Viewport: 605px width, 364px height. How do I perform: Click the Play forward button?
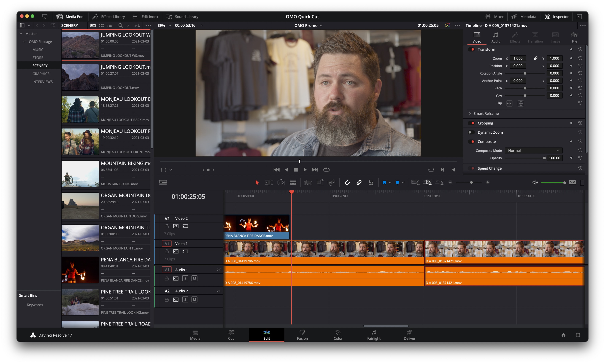(305, 170)
